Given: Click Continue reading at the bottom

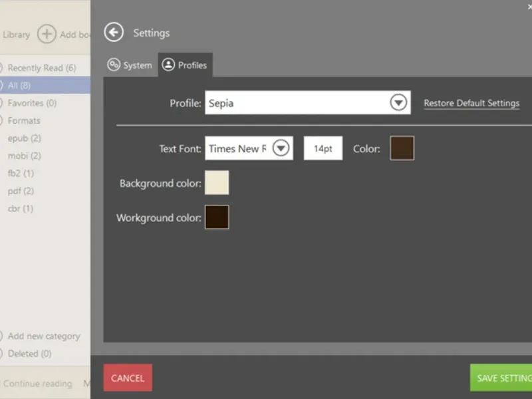Looking at the screenshot, I should click(37, 384).
